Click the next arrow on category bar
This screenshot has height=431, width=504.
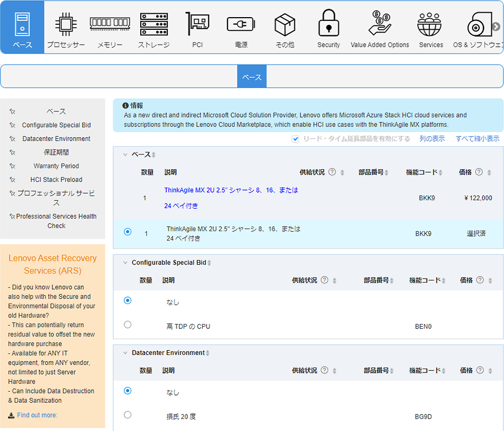tap(496, 26)
